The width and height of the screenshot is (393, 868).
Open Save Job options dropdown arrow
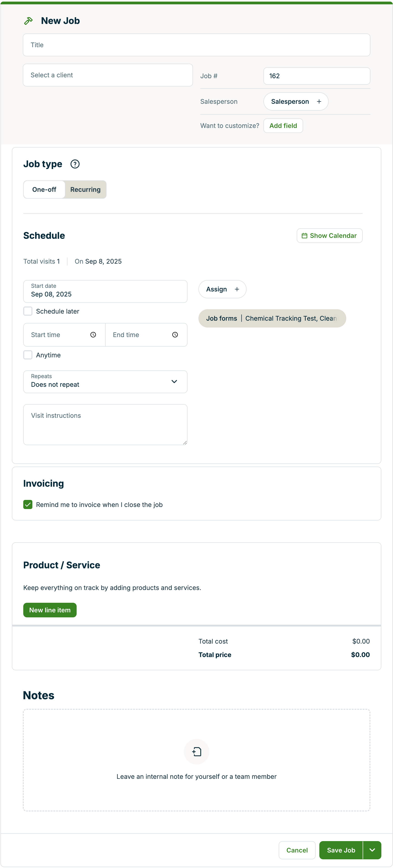tap(372, 850)
